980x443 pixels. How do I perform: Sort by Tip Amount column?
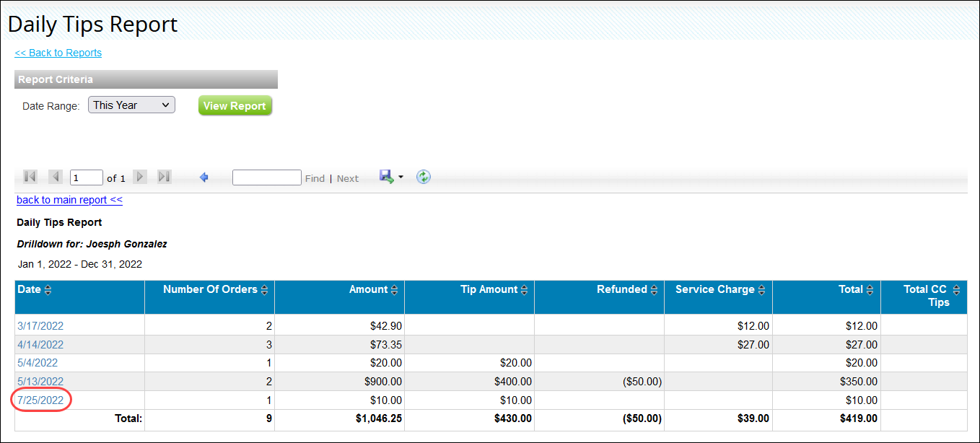[525, 290]
